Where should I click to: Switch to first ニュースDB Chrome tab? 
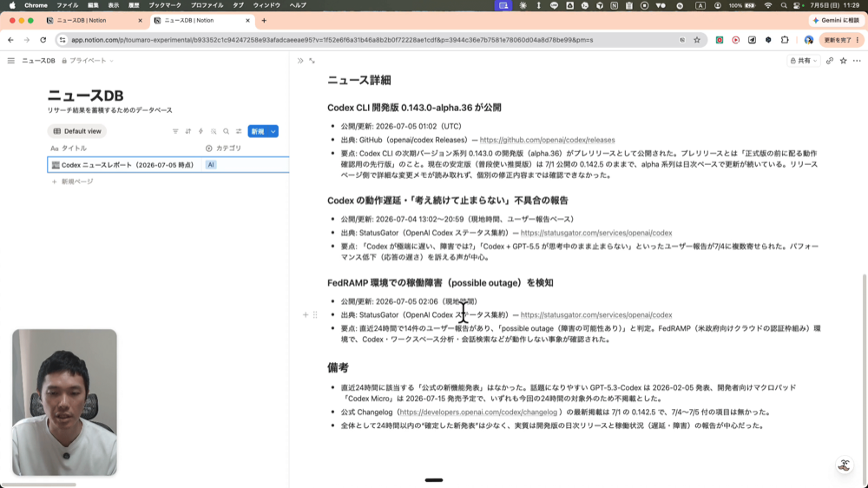pyautogui.click(x=94, y=21)
